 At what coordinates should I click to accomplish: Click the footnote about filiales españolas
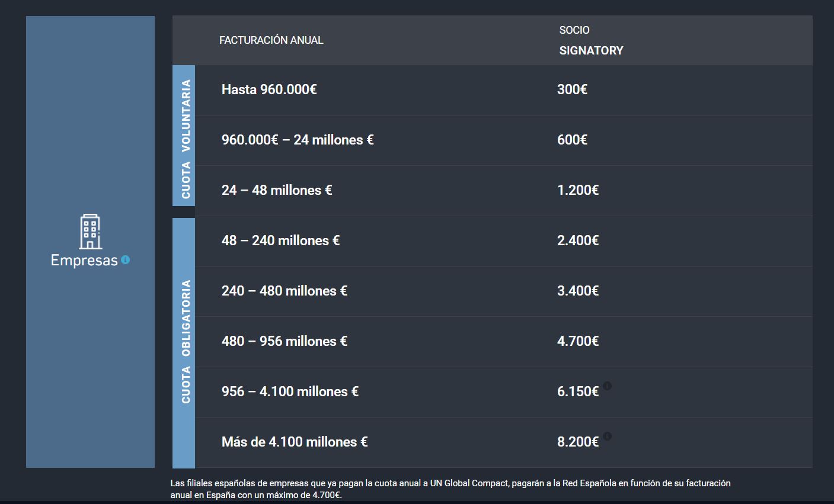[x=450, y=489]
